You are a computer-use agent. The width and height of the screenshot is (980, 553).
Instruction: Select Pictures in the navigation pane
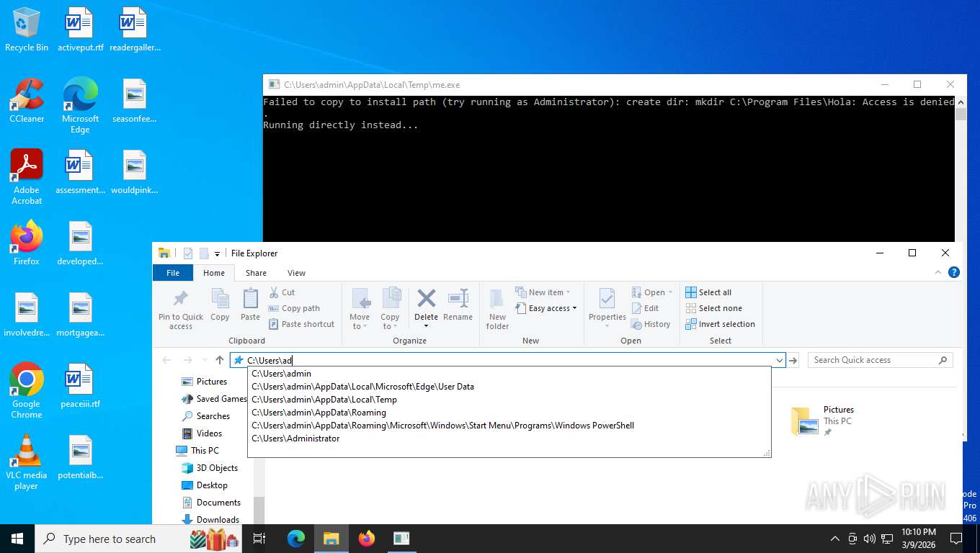[x=204, y=382]
